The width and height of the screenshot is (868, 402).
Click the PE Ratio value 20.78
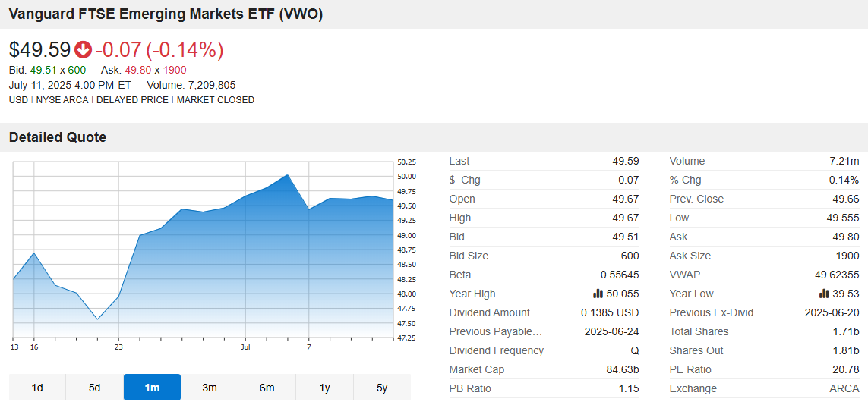tap(847, 369)
